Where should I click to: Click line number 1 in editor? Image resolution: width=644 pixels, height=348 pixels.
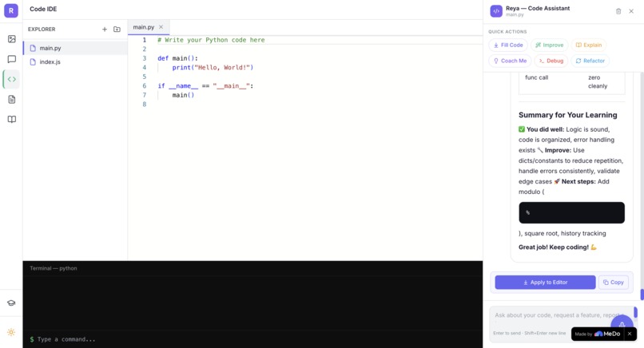[x=144, y=40]
